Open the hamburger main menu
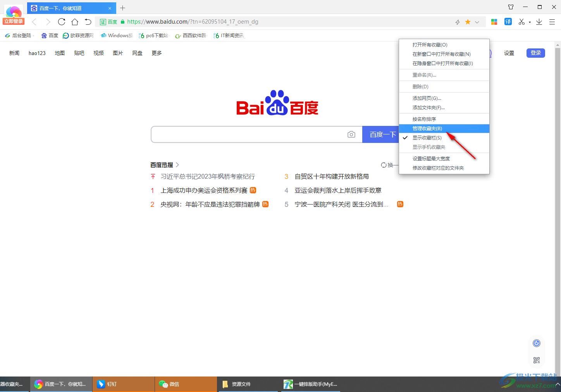Viewport: 561px width, 392px height. 552,22
